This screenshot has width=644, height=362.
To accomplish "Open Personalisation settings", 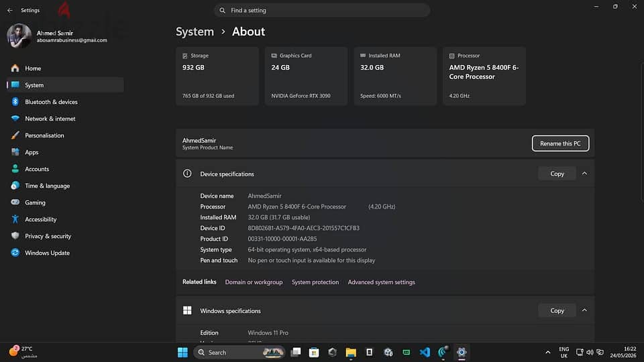I will click(65, 135).
